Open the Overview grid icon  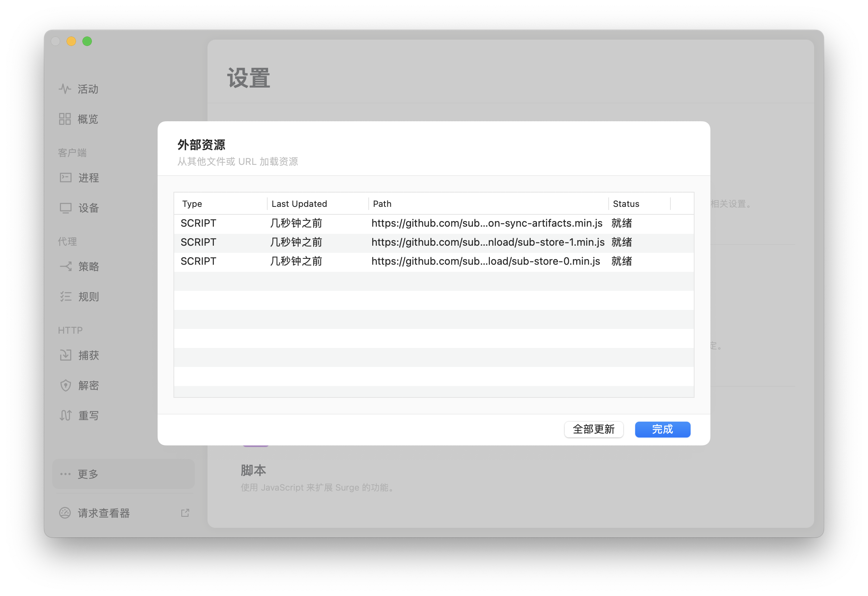[x=65, y=119]
